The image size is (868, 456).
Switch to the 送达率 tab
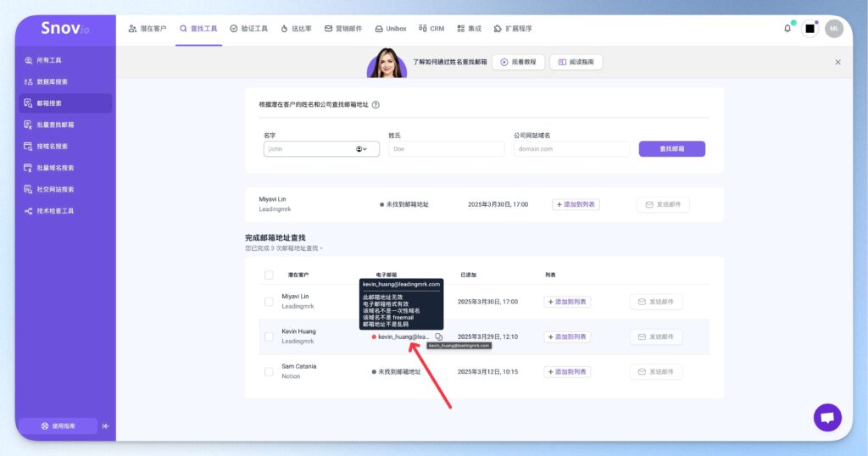tap(296, 29)
